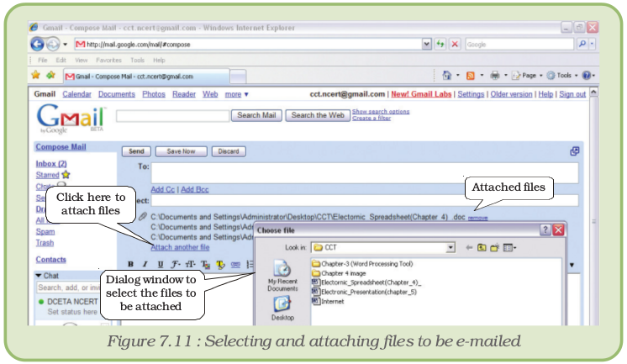The image size is (627, 364).
Task: Open the Page menu dropdown
Action: coord(527,75)
